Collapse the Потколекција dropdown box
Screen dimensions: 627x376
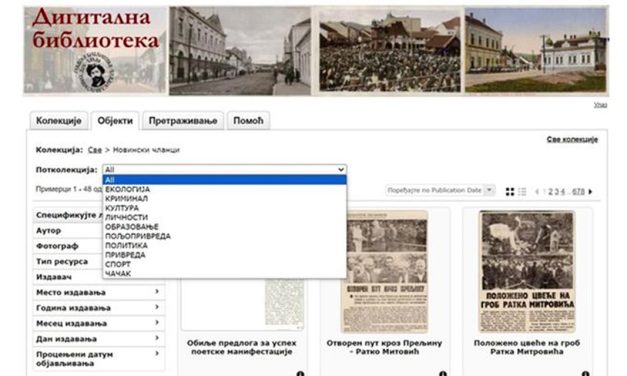[224, 170]
